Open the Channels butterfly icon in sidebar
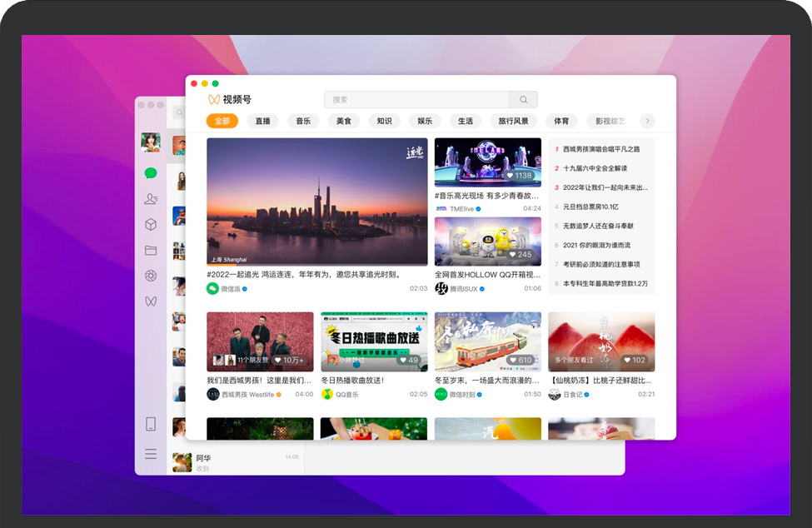This screenshot has height=528, width=812. tap(151, 301)
